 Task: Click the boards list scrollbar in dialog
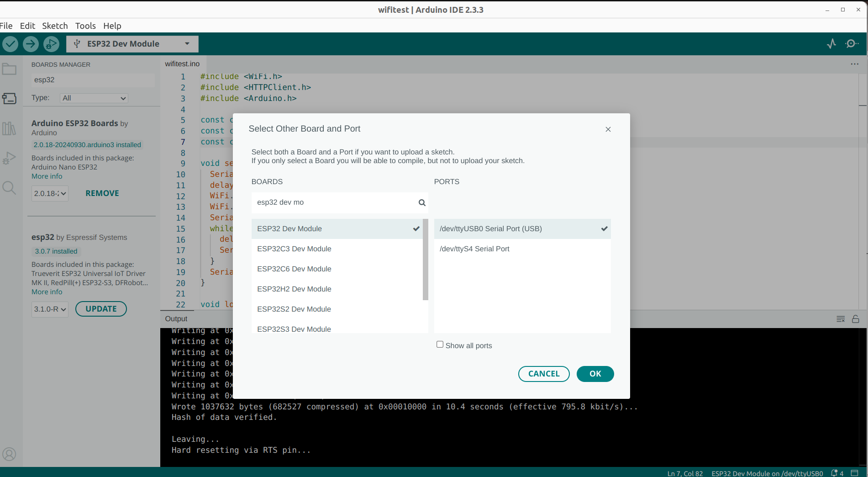point(426,260)
